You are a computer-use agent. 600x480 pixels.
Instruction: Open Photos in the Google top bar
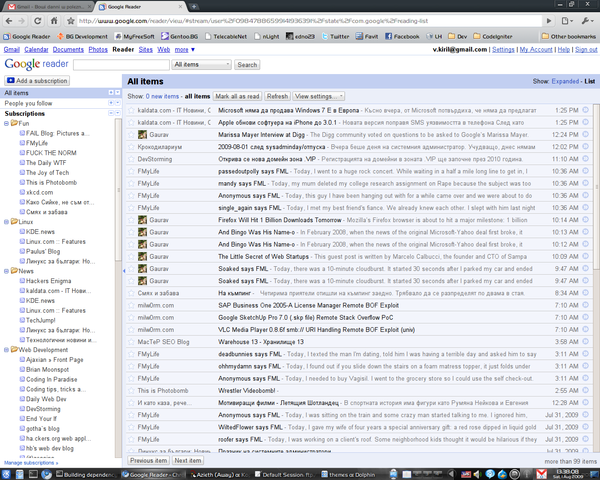[98, 50]
